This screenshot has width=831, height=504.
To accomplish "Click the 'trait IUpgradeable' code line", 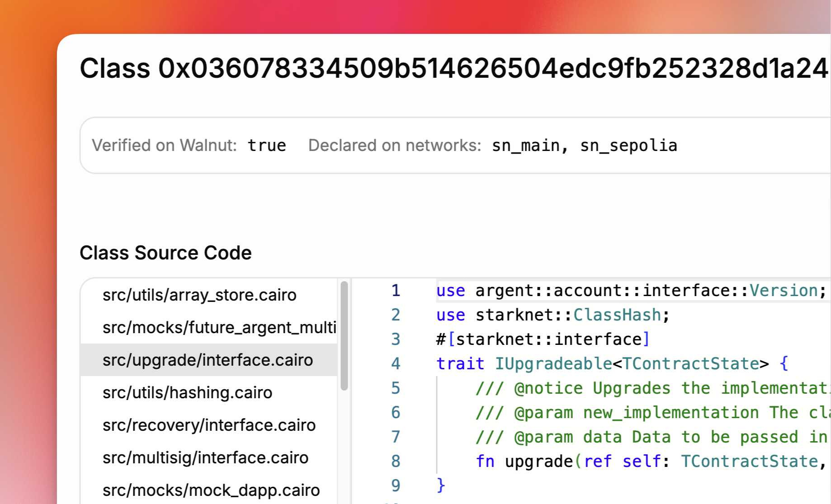I will click(x=612, y=364).
